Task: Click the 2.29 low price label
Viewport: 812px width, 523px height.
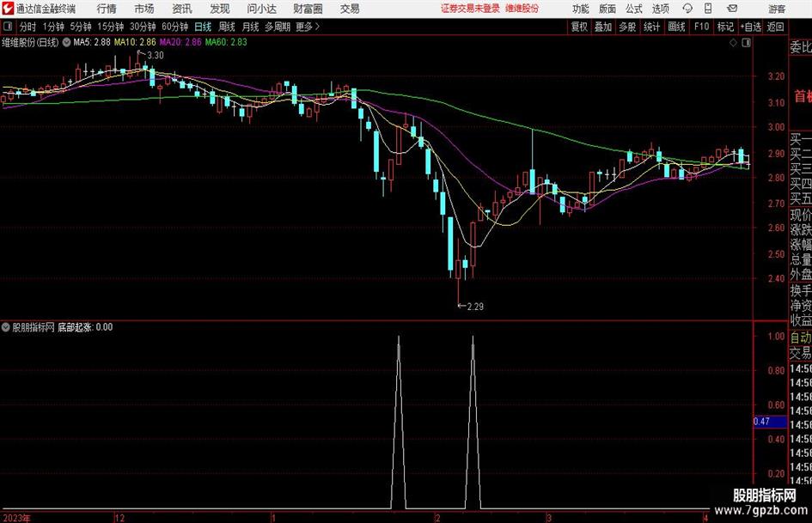Action: (x=475, y=307)
